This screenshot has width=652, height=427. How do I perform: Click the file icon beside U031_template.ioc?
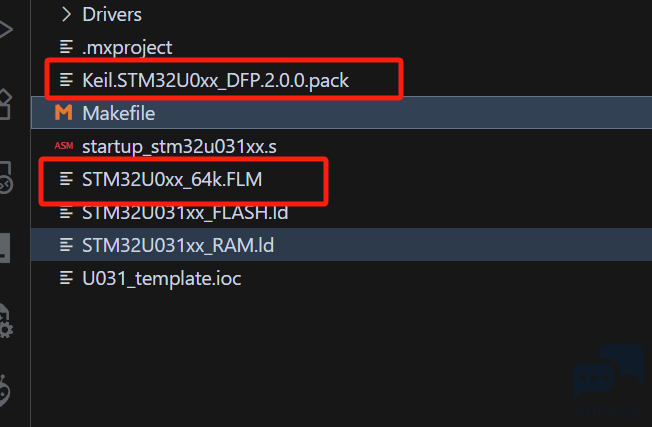click(66, 278)
